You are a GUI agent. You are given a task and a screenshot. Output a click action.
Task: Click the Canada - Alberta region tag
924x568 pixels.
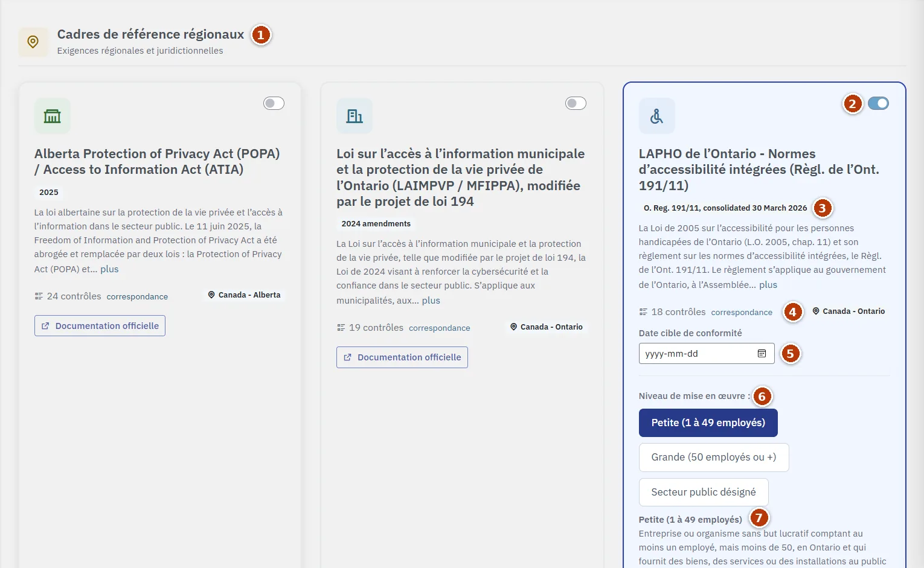[245, 295]
